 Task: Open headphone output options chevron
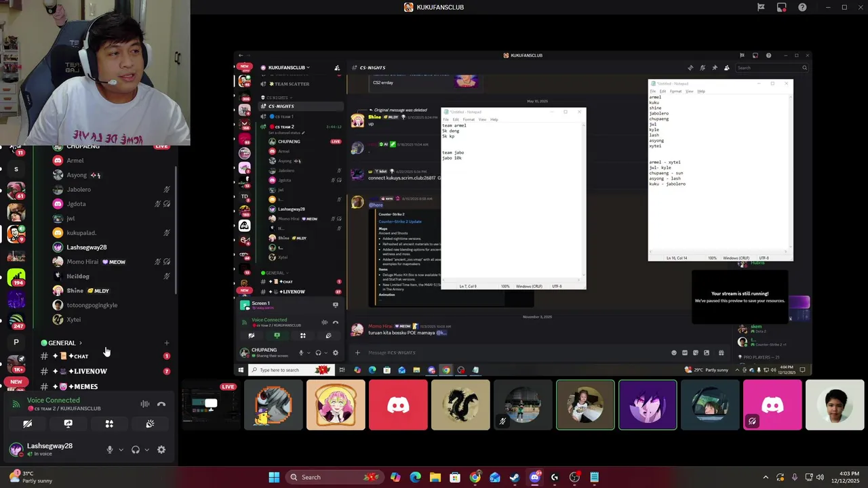(x=146, y=449)
